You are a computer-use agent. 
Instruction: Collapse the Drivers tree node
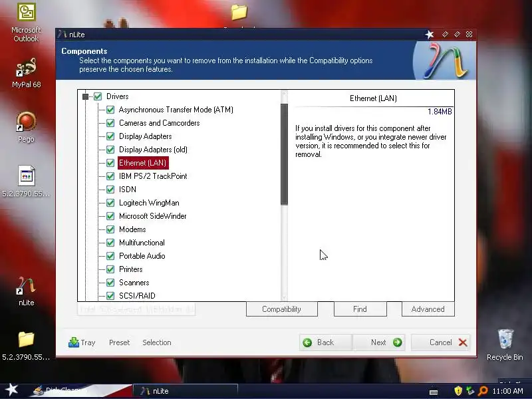[x=86, y=96]
